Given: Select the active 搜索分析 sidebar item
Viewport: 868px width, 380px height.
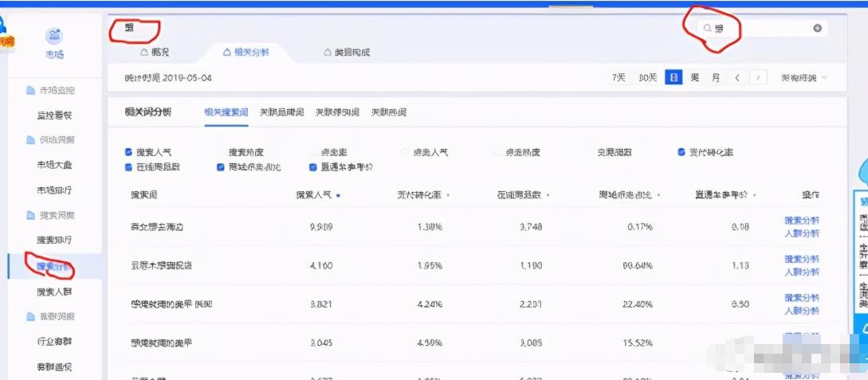Looking at the screenshot, I should point(53,267).
